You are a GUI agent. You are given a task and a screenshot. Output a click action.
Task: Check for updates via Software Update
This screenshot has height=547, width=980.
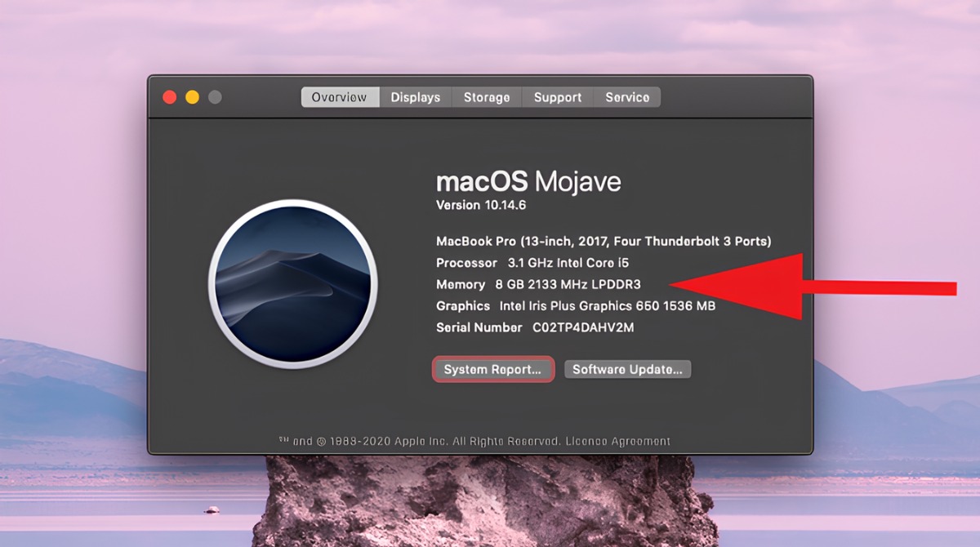[627, 369]
